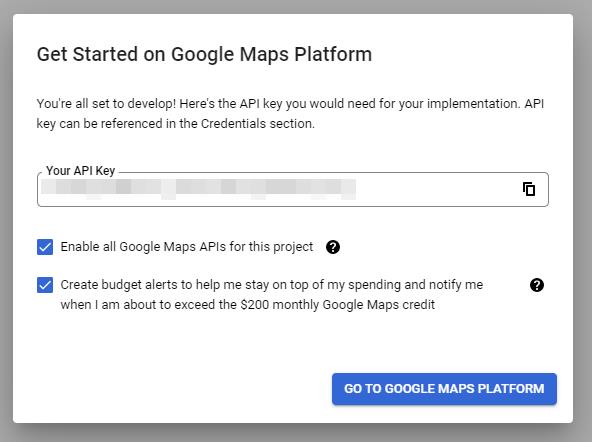Click the 'You're all set to develop!' sentence
Viewport: 592px width, 442px height.
(106, 103)
